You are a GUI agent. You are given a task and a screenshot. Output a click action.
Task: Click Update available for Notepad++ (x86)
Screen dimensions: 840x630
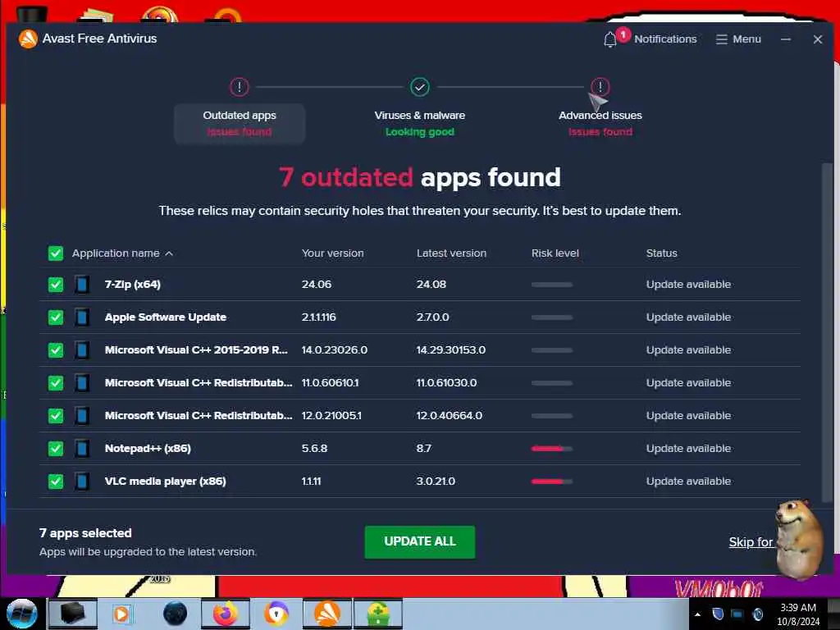tap(688, 449)
